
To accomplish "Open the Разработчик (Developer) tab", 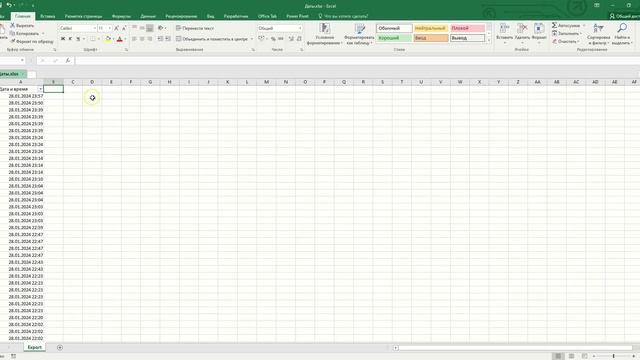I will coord(236,16).
